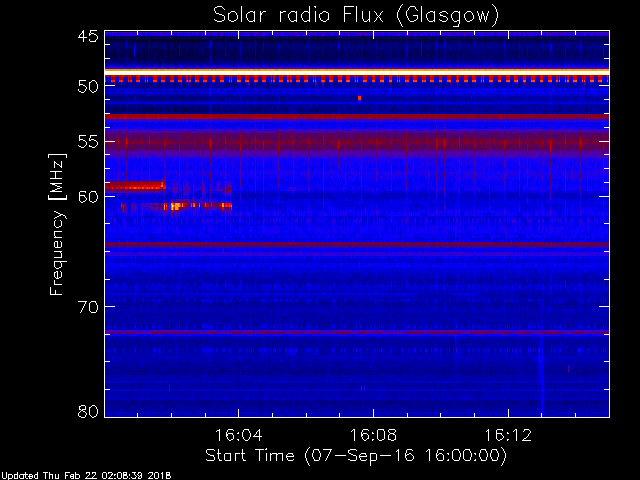Click the "Frequency [MHz]" axis label
This screenshot has height=480, width=640.
(x=57, y=224)
